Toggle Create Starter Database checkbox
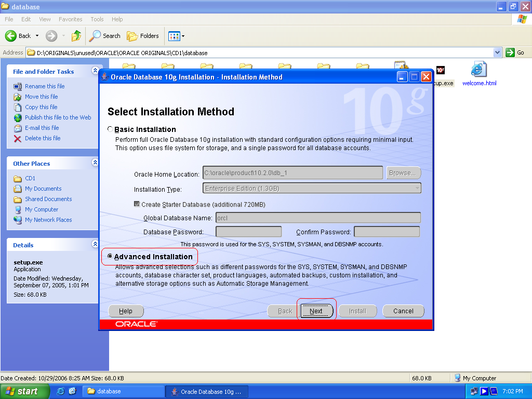 (x=137, y=205)
